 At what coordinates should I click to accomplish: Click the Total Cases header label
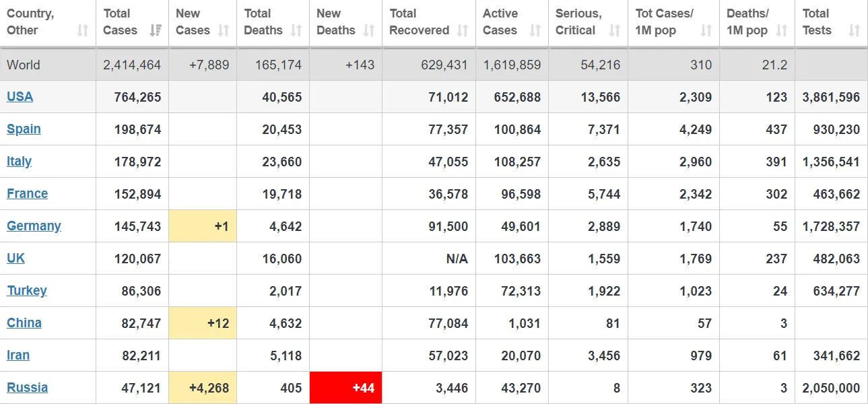(x=121, y=22)
